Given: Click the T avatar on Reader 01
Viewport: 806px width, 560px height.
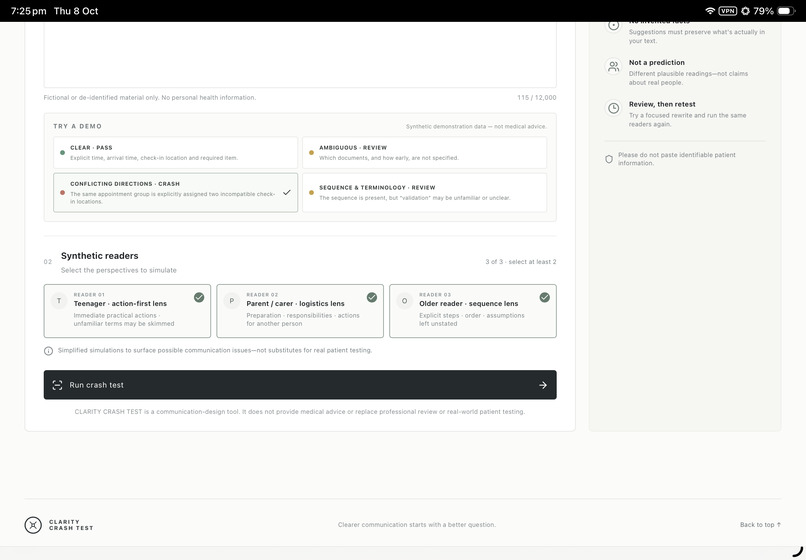Looking at the screenshot, I should 59,301.
